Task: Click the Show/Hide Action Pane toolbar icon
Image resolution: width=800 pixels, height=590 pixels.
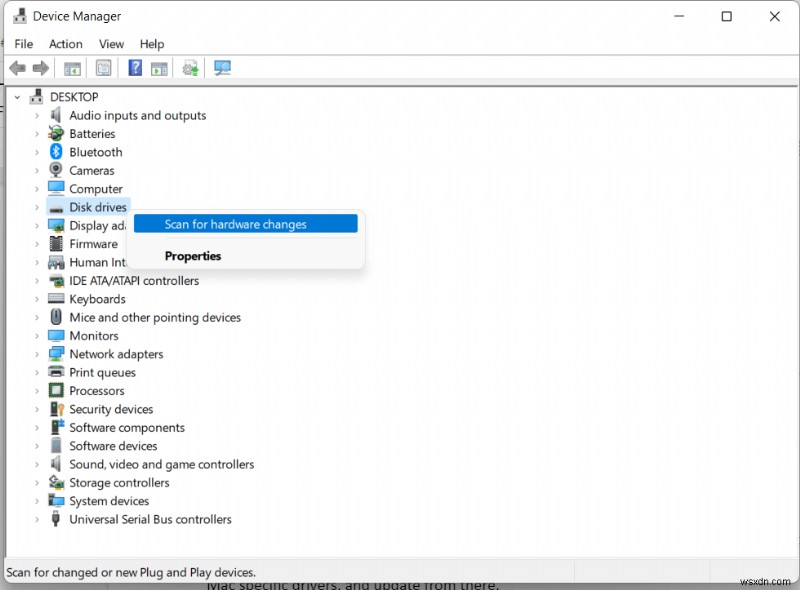Action: (159, 68)
